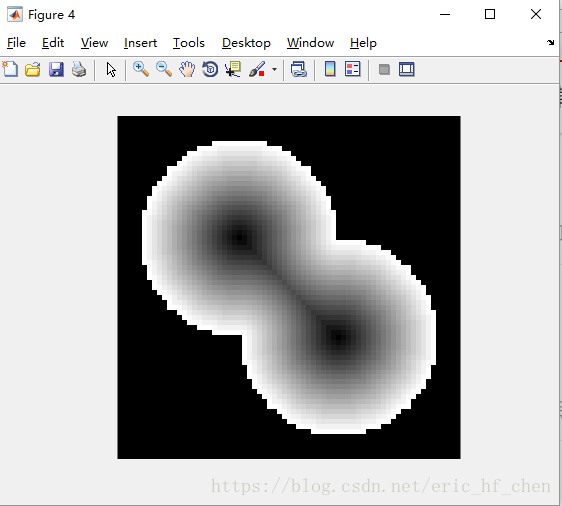
Task: Click the MATLAB logo in title bar
Action: coord(15,15)
